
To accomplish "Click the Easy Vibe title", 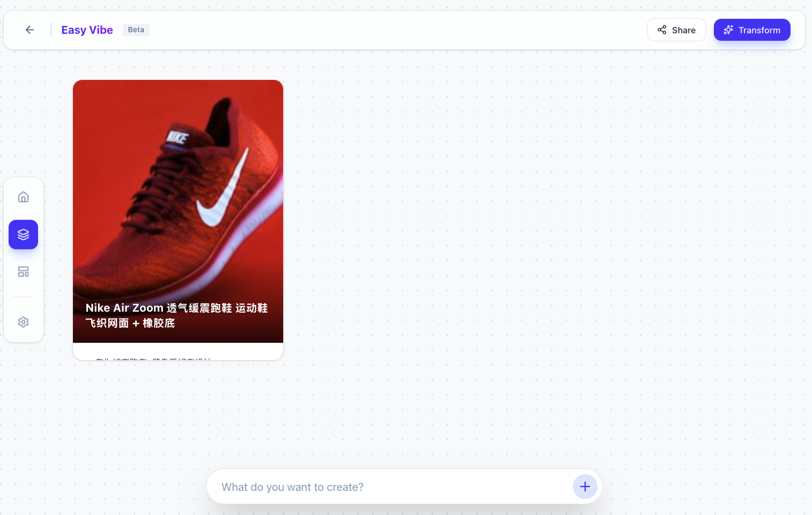I will pyautogui.click(x=87, y=30).
